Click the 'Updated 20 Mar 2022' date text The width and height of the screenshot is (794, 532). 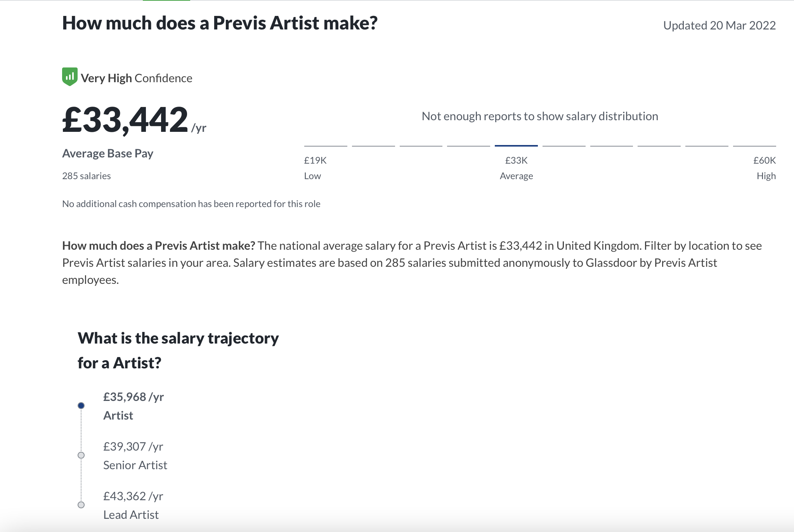coord(719,25)
